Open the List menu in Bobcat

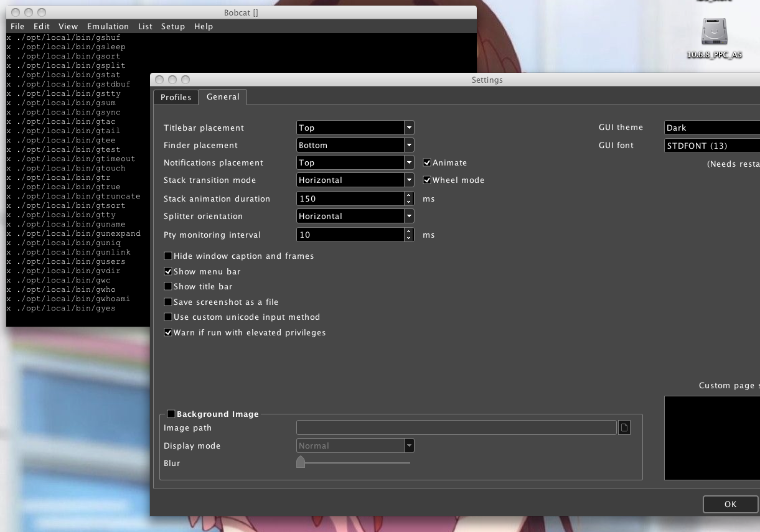click(x=145, y=26)
